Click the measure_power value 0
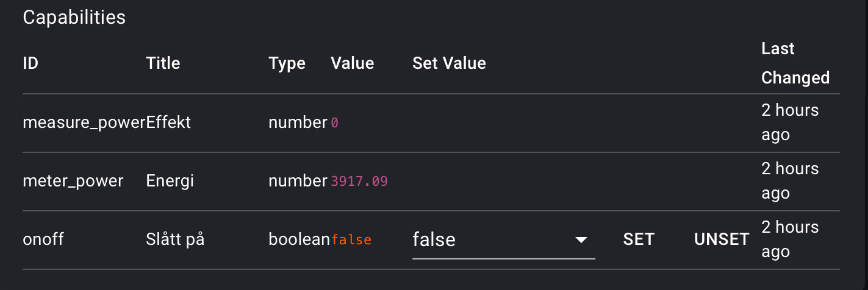868x290 pixels. click(334, 123)
